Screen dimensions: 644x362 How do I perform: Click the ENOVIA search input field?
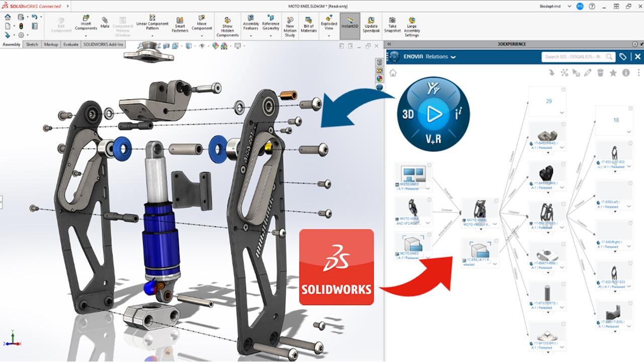point(572,57)
